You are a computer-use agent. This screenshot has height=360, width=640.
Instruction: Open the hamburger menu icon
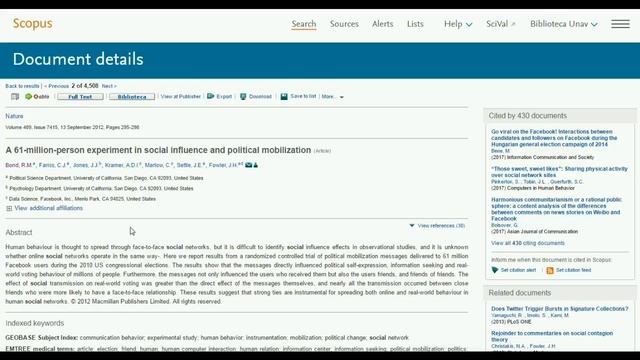(x=620, y=24)
